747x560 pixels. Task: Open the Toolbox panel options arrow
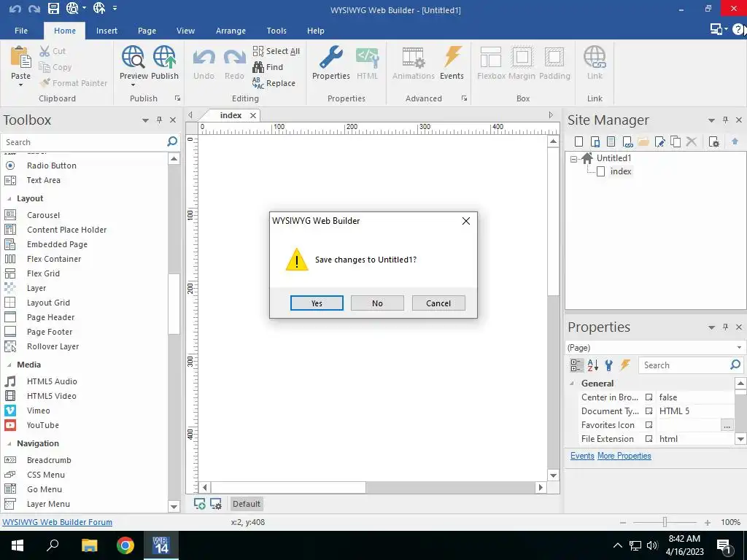(x=145, y=120)
